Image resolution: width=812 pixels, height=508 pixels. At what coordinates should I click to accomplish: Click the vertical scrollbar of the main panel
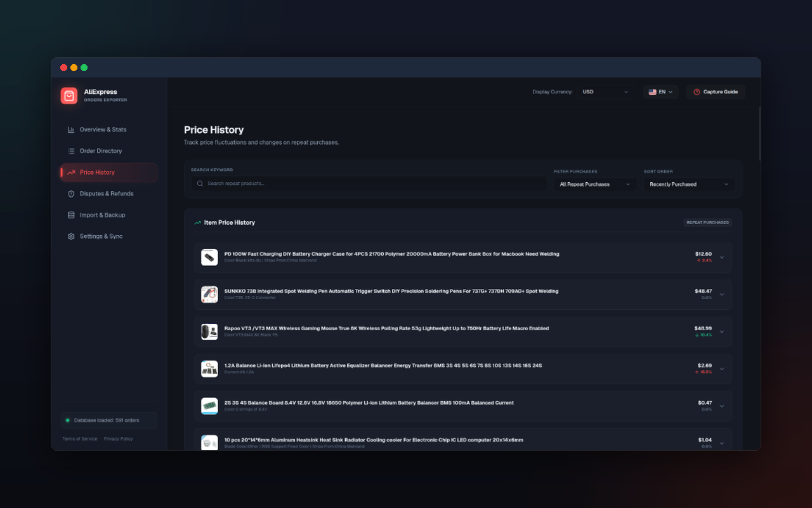coord(759,133)
